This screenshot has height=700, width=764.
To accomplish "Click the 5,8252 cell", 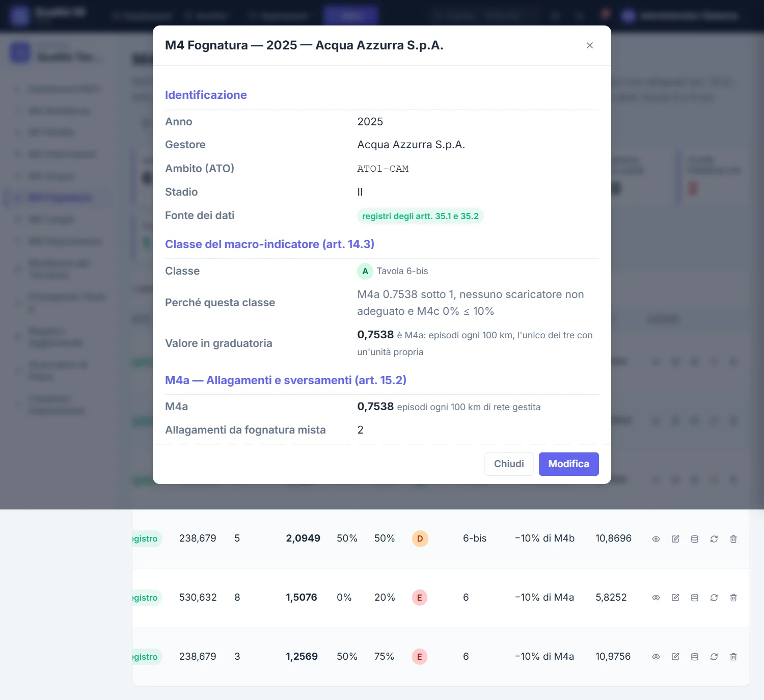I will pos(611,597).
